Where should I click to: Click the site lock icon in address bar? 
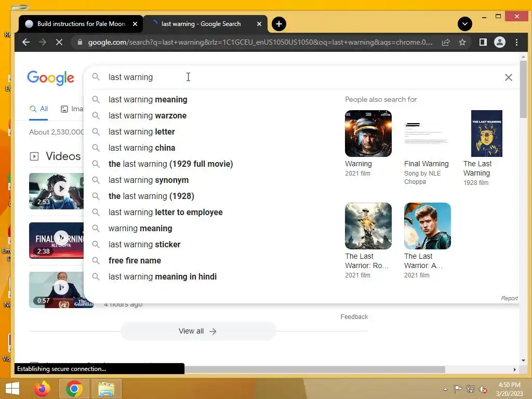coord(79,42)
